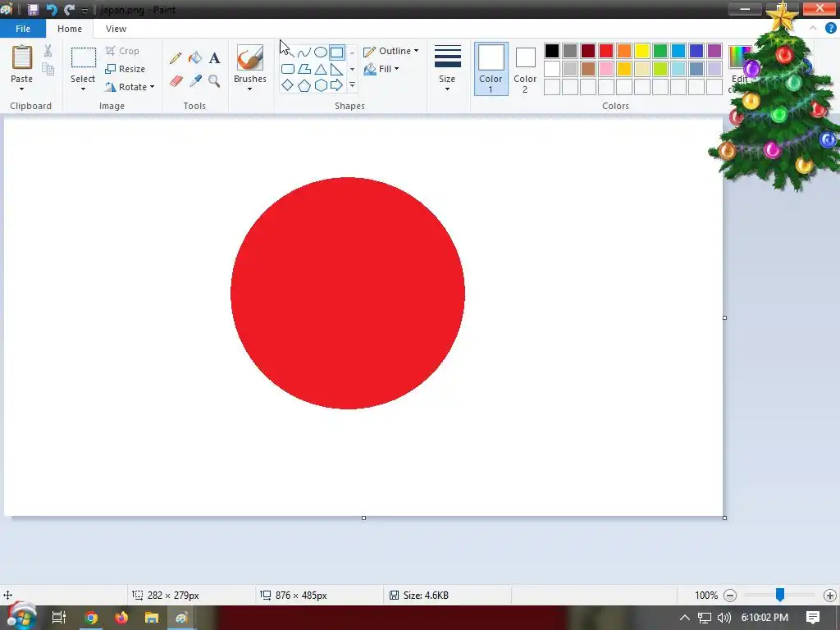Click Redo in quick access toolbar
The width and height of the screenshot is (840, 630).
(69, 10)
